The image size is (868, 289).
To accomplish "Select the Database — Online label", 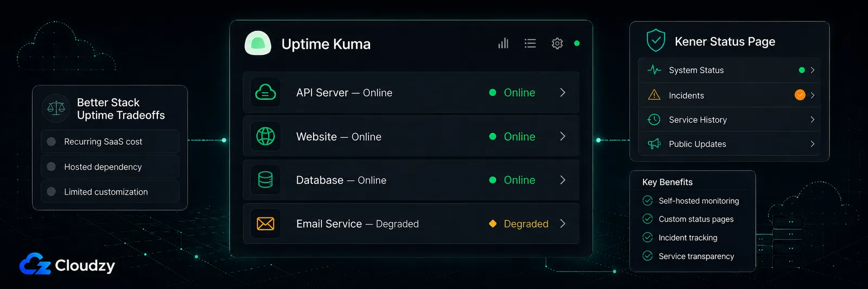I will 341,180.
